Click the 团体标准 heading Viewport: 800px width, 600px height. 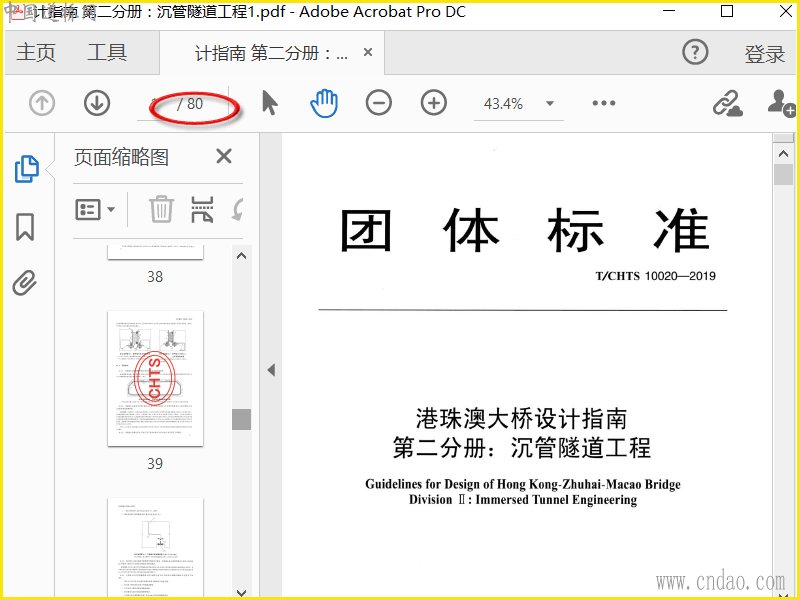pos(524,230)
